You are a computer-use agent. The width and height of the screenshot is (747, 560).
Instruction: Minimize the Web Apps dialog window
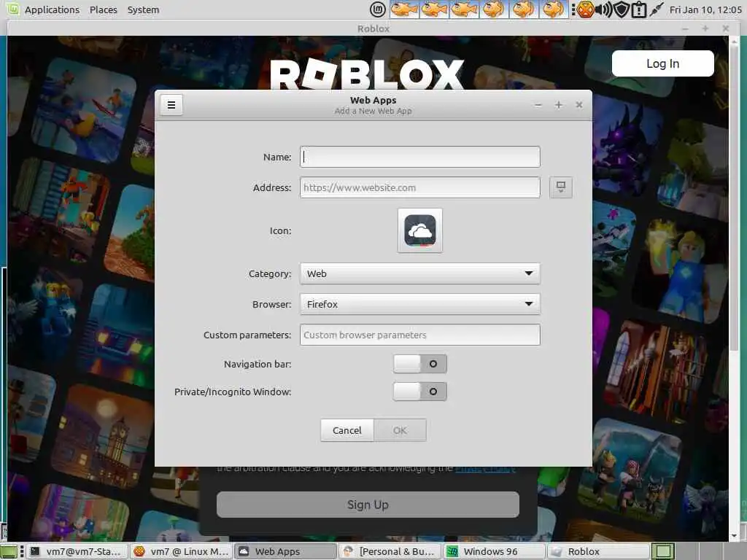538,105
